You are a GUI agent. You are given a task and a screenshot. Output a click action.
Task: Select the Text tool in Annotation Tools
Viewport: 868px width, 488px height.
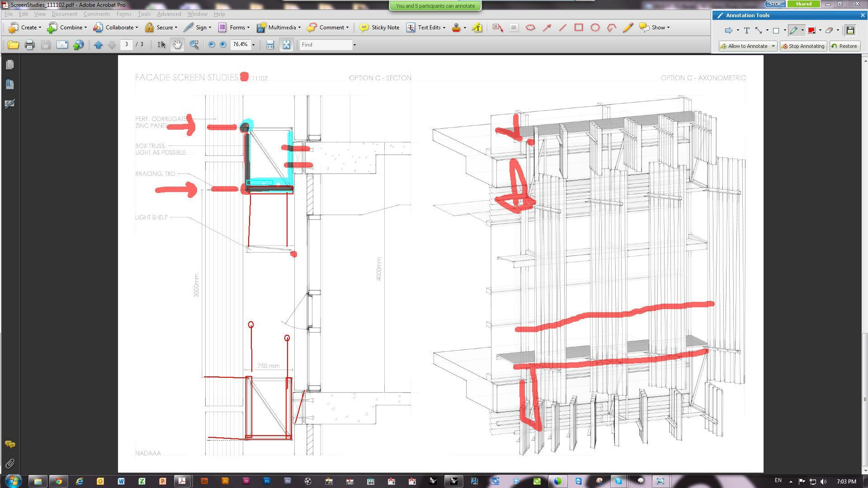[x=747, y=30]
